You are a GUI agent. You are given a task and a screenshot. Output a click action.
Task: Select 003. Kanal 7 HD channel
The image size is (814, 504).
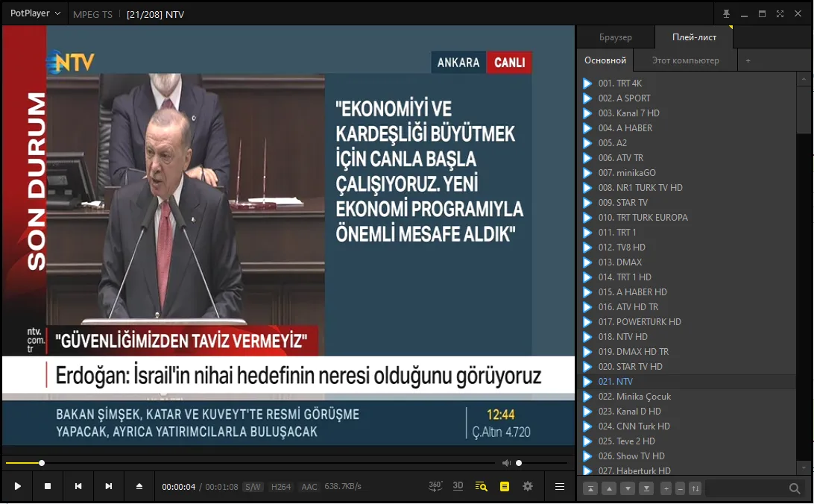tap(628, 113)
